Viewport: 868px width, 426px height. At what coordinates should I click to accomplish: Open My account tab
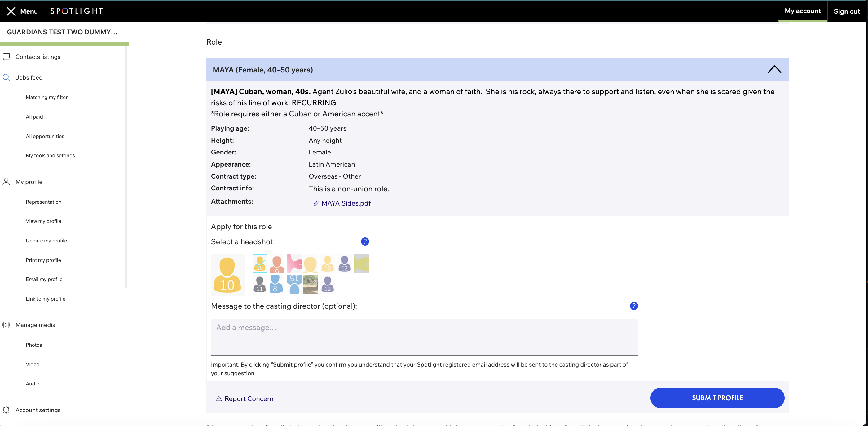click(x=803, y=11)
